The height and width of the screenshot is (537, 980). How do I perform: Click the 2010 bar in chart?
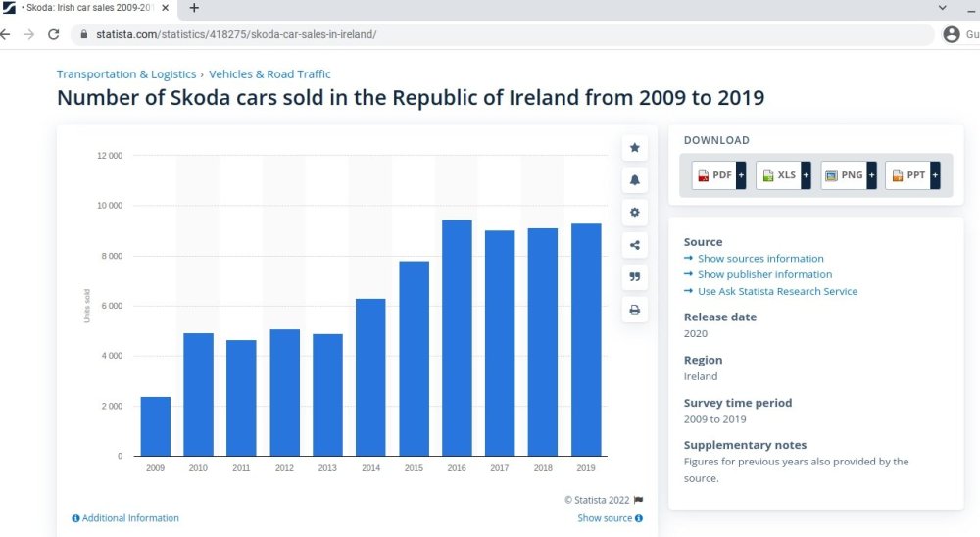(x=198, y=395)
